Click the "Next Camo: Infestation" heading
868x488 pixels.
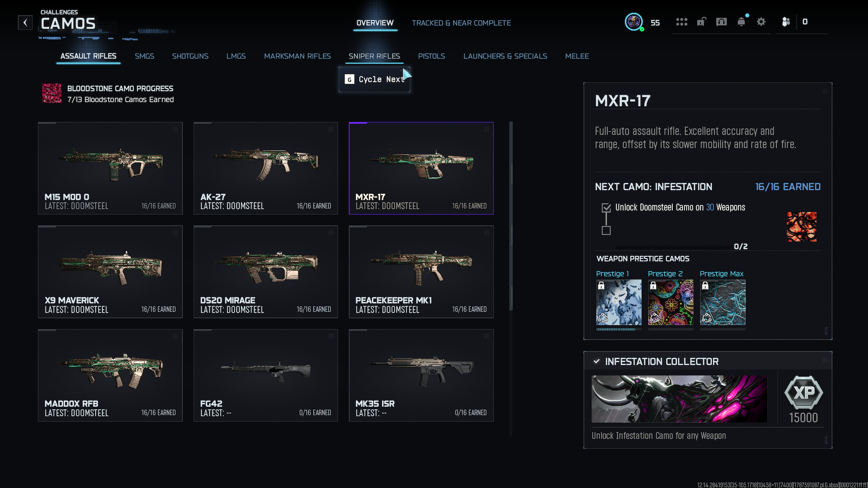tap(653, 187)
